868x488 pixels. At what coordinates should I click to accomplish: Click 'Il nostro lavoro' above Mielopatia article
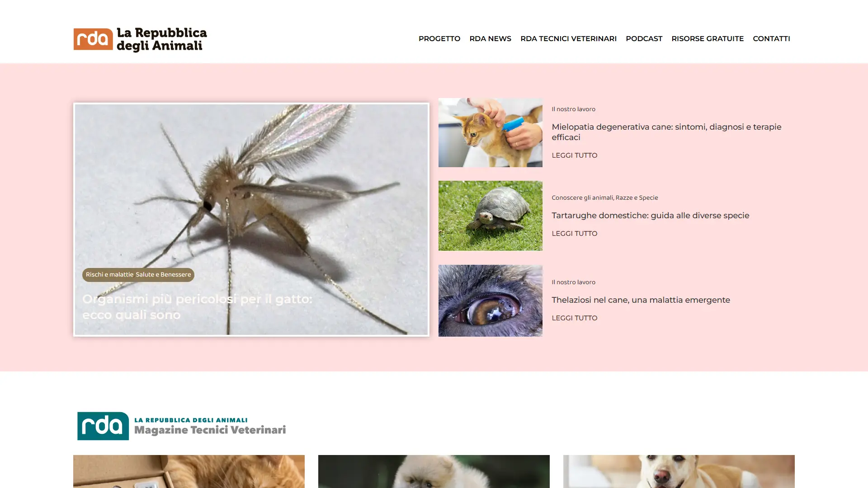pyautogui.click(x=573, y=109)
